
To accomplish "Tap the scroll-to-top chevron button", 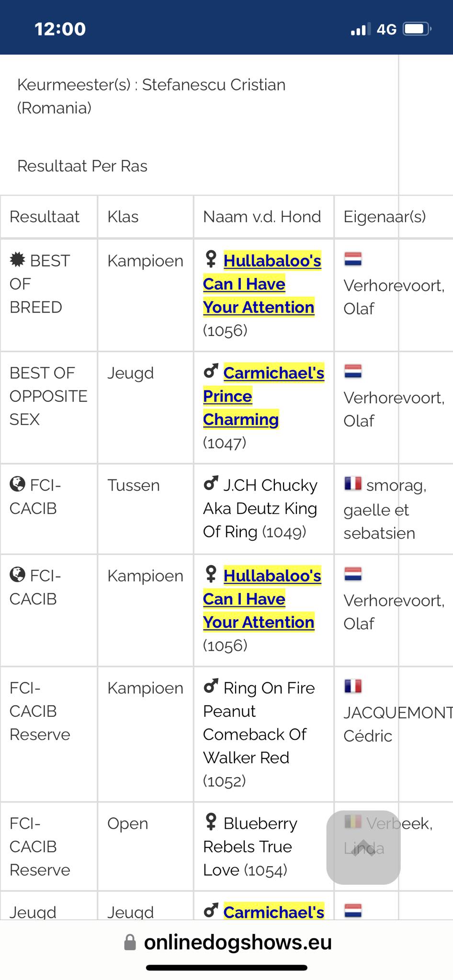I will tap(363, 847).
